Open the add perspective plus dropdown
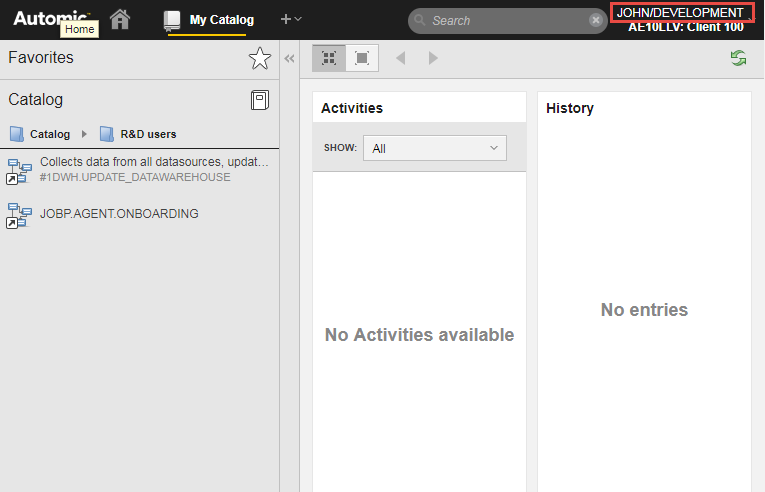 click(x=291, y=19)
